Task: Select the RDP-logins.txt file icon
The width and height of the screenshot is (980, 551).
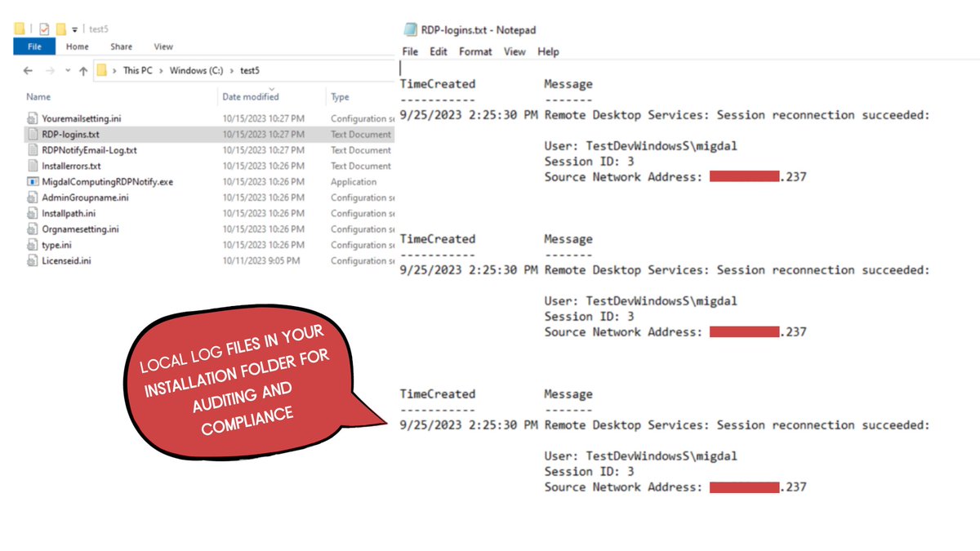Action: click(x=33, y=134)
